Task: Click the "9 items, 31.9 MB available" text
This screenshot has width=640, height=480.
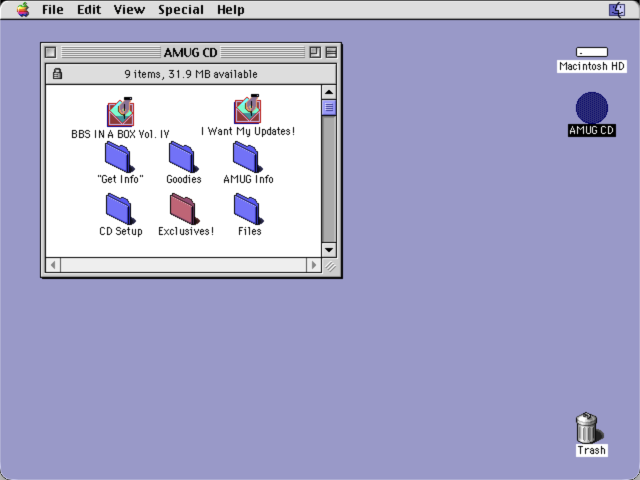Action: coord(191,74)
